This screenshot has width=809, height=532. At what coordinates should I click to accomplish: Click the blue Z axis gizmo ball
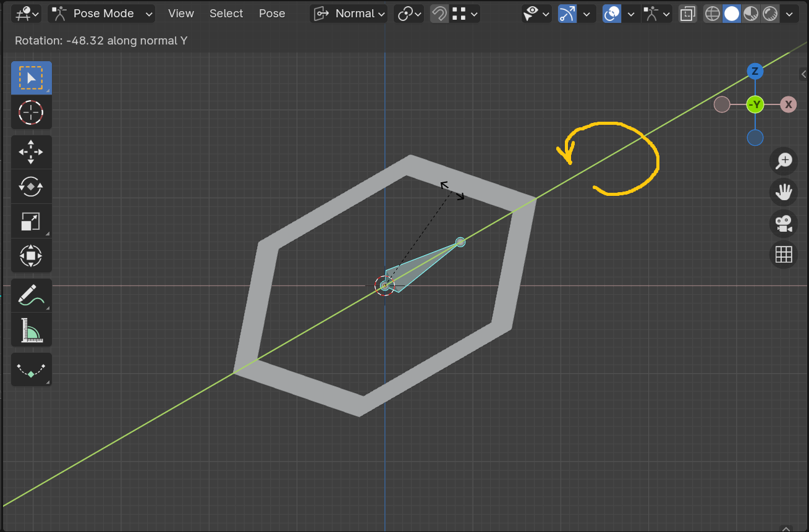pos(755,71)
